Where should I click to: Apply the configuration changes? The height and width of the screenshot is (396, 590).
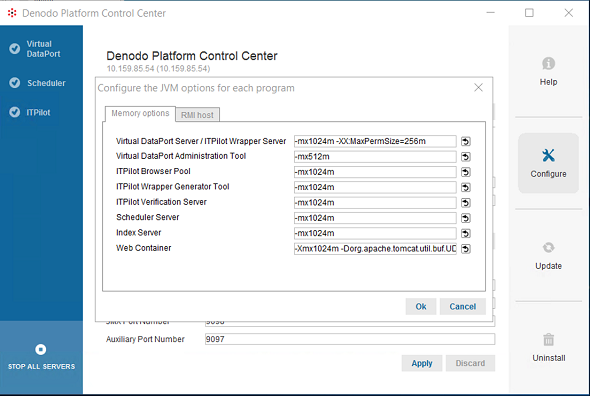pos(421,363)
